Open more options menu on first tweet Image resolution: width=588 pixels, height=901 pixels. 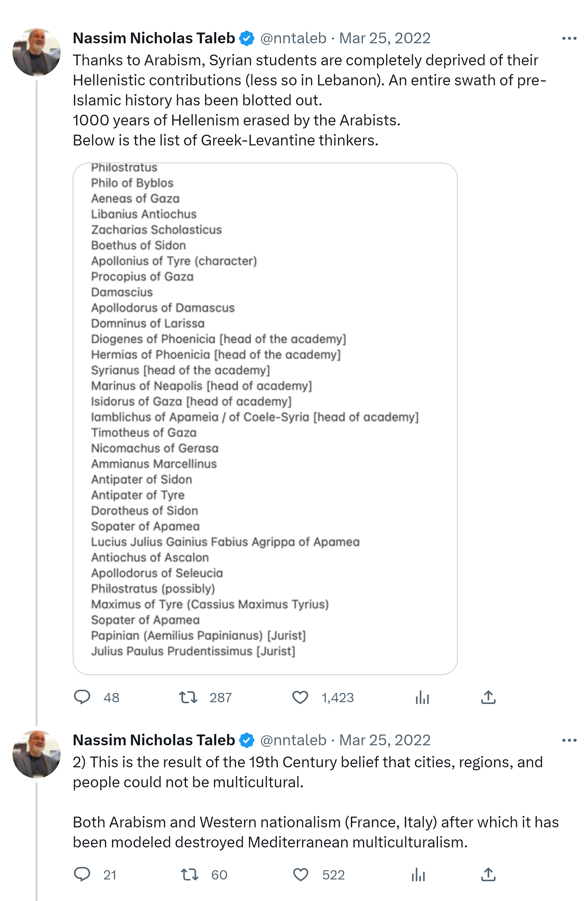pyautogui.click(x=569, y=39)
